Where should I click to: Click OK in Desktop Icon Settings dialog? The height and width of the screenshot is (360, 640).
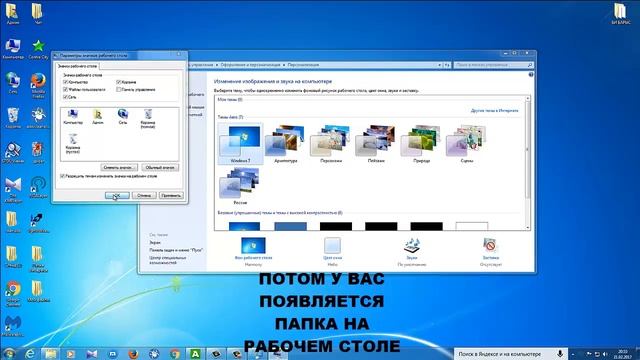pyautogui.click(x=117, y=196)
